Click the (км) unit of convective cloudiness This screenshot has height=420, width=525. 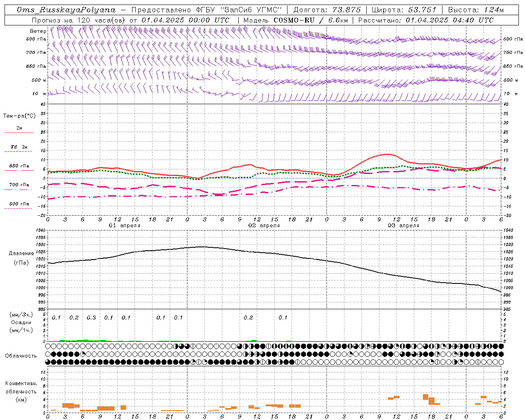21,399
